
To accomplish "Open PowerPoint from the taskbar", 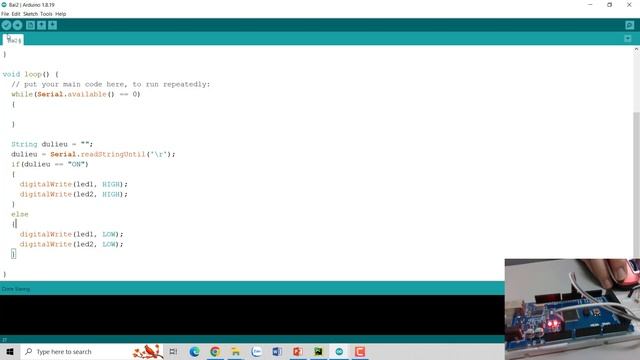I will tap(298, 351).
